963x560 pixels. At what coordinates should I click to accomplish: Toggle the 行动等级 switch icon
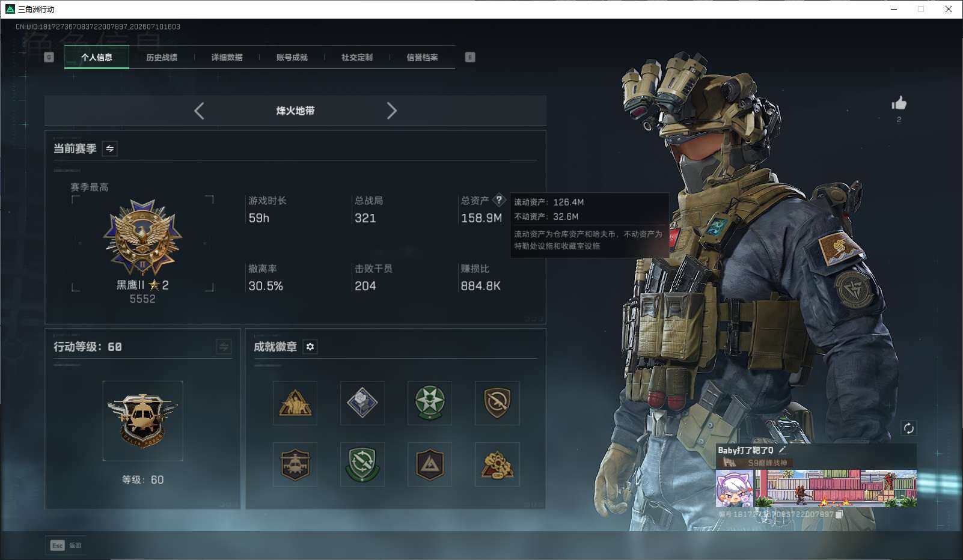[x=224, y=347]
